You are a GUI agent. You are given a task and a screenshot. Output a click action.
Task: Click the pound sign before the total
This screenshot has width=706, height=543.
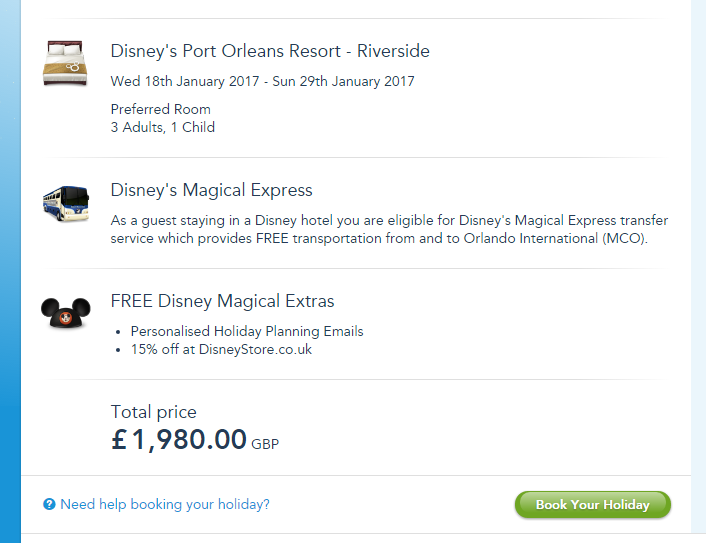[119, 439]
